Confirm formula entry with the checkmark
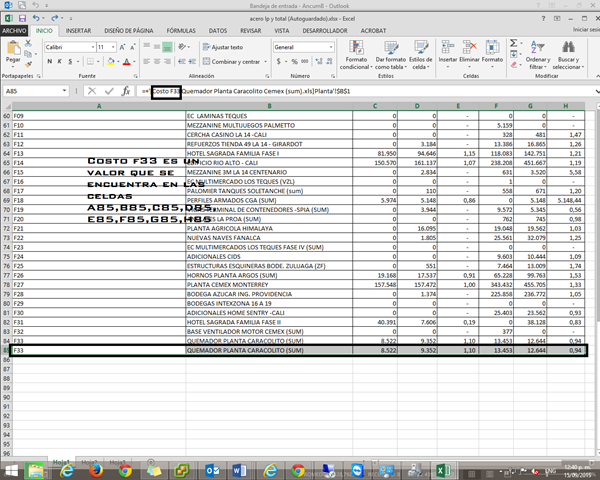Viewport: 600px width, 480px height. point(109,91)
